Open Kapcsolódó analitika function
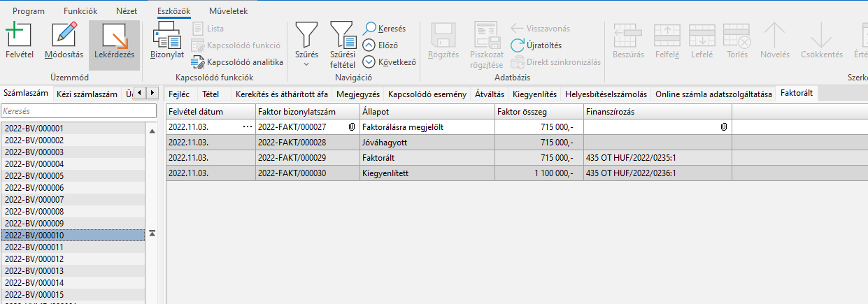 click(x=198, y=62)
